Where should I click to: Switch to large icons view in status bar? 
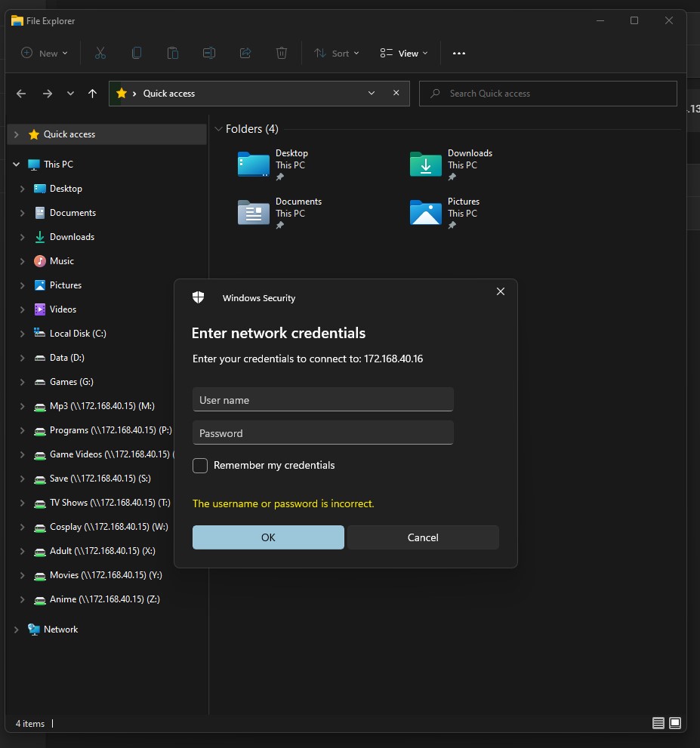pyautogui.click(x=675, y=723)
